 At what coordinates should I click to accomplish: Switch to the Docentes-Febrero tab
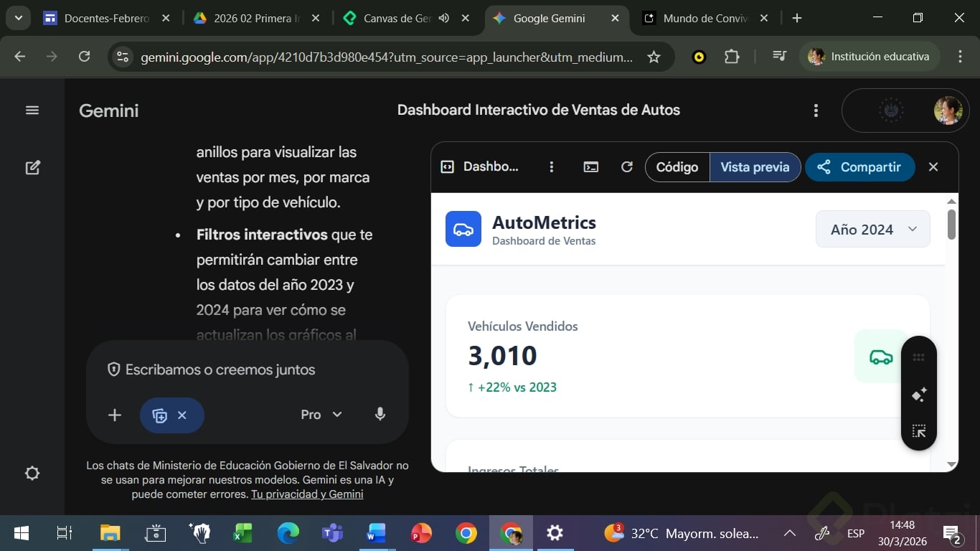(105, 19)
